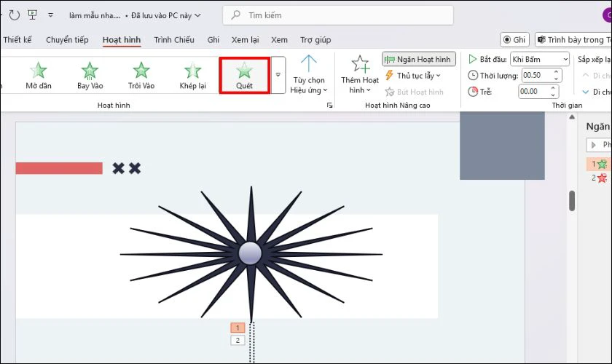Image resolution: width=612 pixels, height=364 pixels.
Task: Click the Di chuyển xuống later button
Action: [597, 92]
